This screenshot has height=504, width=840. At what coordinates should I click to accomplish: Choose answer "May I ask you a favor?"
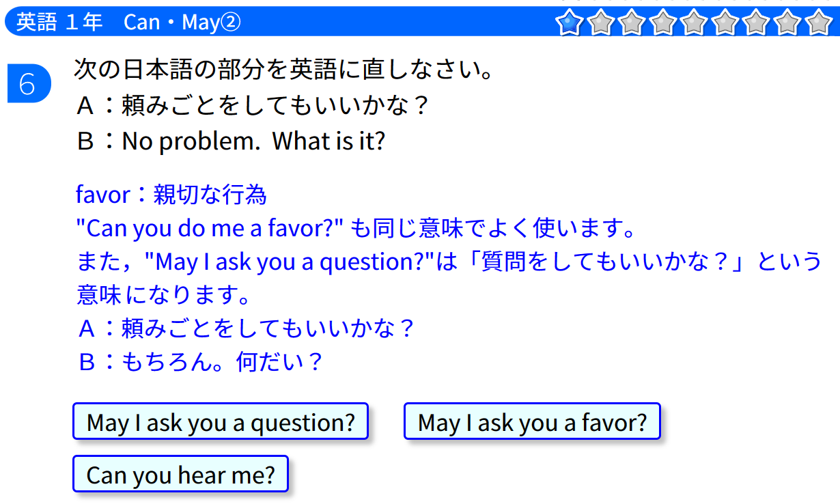[532, 421]
